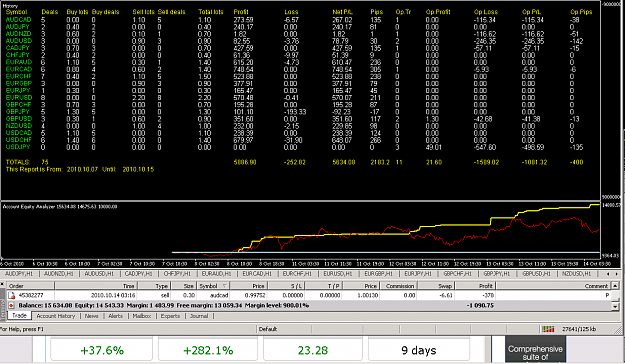625x364 pixels.
Task: Click the T / P column header
Action: 324,286
